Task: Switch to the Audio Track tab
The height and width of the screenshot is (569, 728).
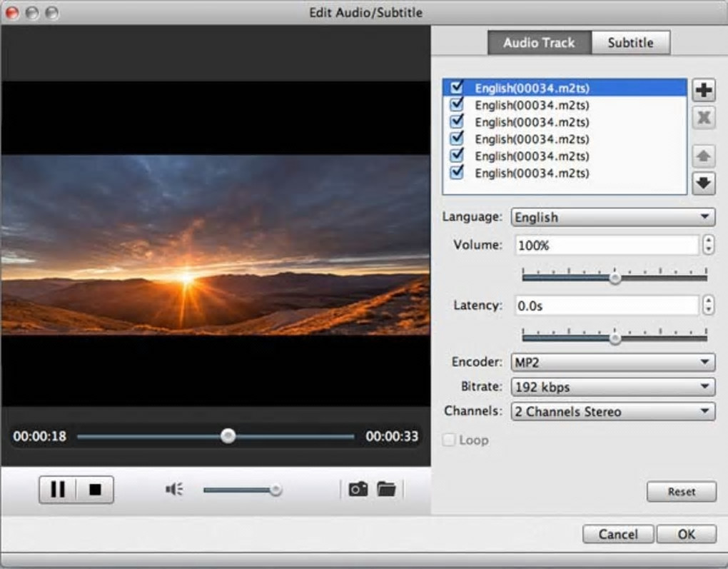Action: [x=540, y=43]
